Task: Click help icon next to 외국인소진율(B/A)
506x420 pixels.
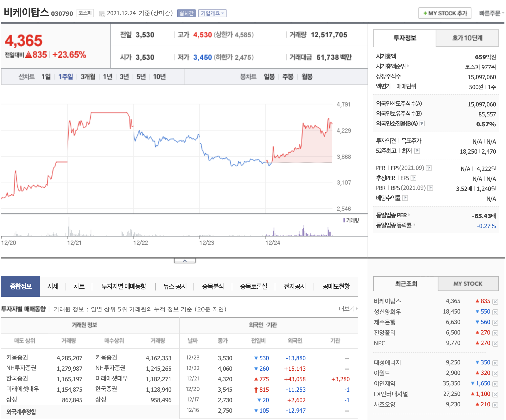Action: (422, 123)
